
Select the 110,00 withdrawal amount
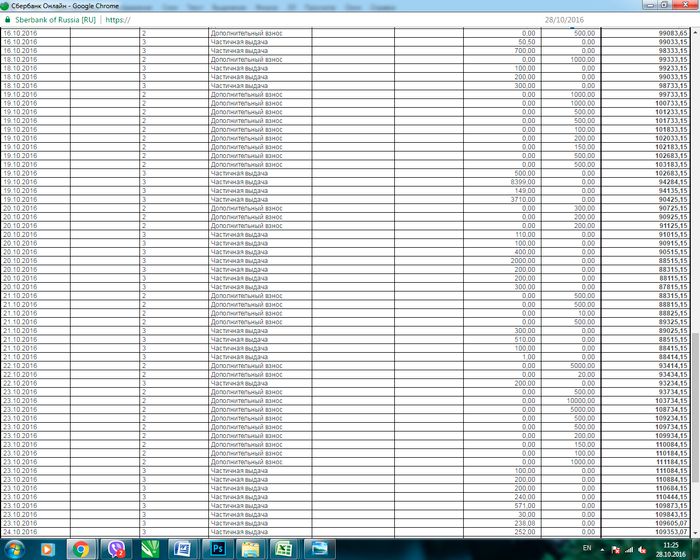click(x=525, y=234)
